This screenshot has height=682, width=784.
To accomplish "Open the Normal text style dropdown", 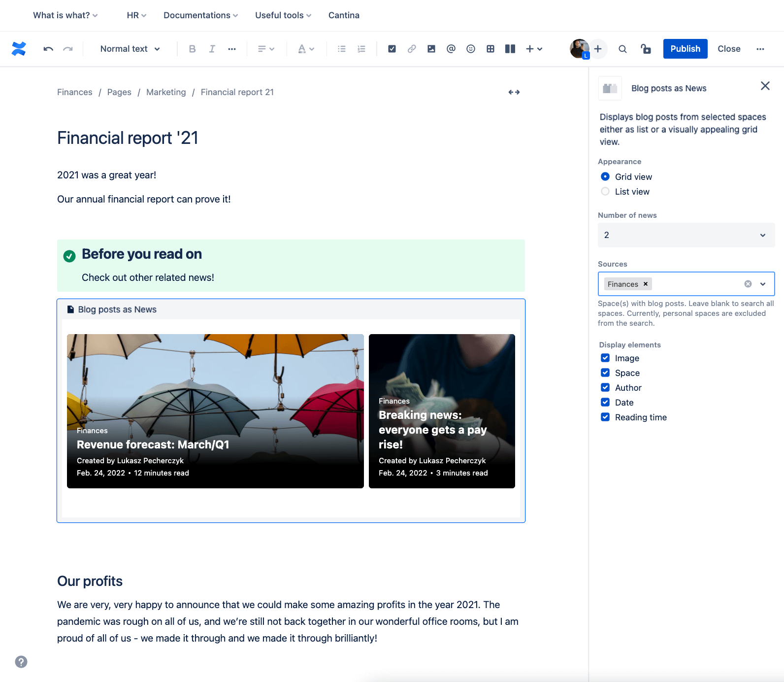I will click(130, 49).
